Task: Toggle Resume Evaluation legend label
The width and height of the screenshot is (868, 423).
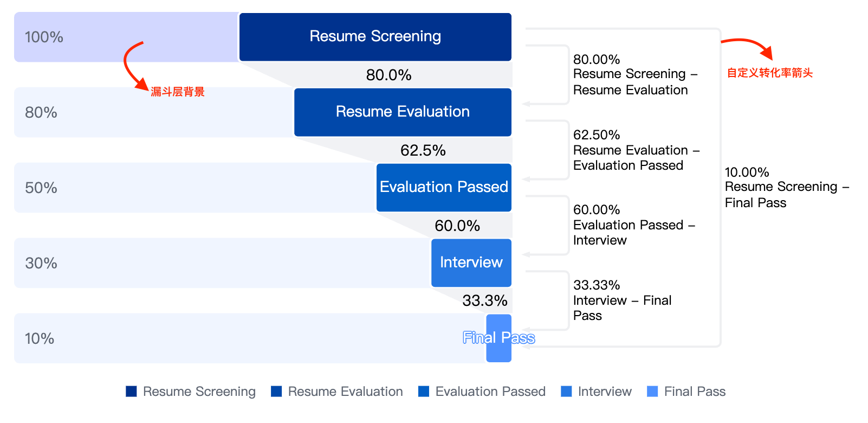Action: coord(345,392)
